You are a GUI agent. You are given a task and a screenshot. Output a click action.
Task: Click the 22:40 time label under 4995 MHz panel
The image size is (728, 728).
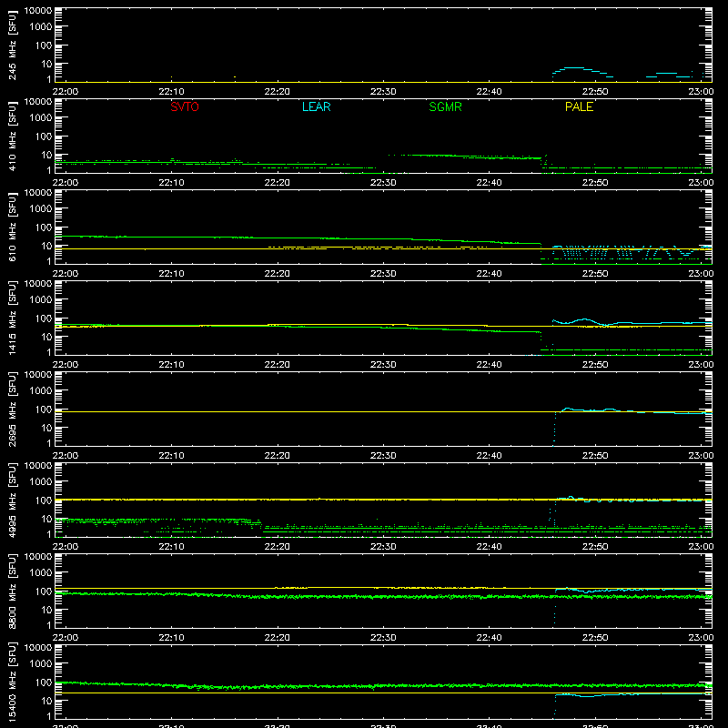click(x=489, y=547)
